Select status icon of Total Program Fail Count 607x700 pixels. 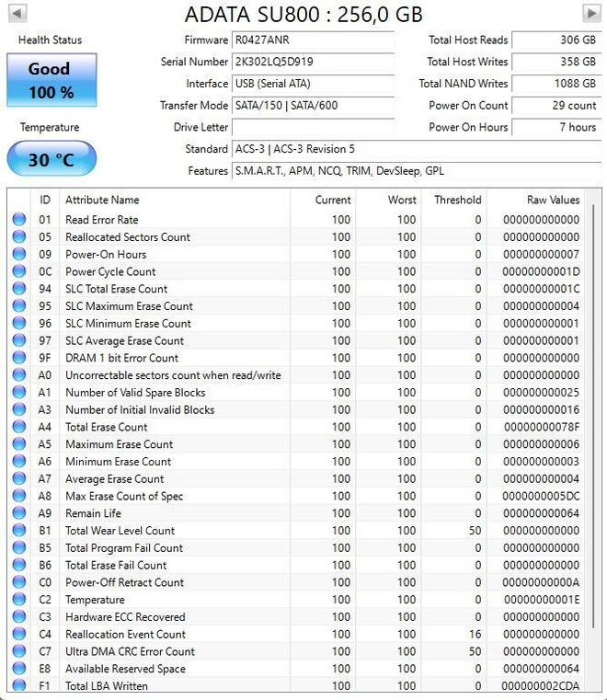tap(19, 548)
